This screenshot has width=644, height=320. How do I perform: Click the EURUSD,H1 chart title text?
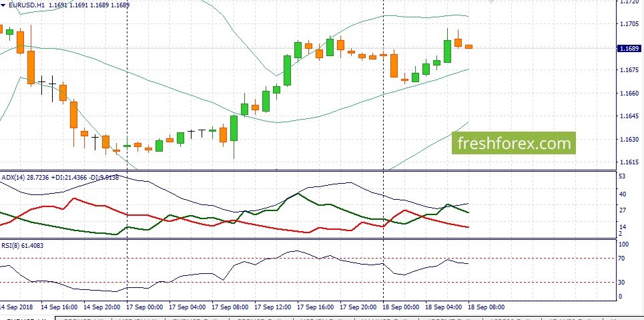[26, 5]
